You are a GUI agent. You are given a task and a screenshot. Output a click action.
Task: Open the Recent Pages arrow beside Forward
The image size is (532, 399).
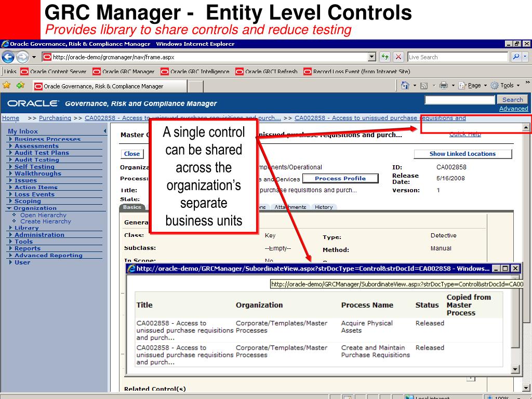(x=34, y=57)
